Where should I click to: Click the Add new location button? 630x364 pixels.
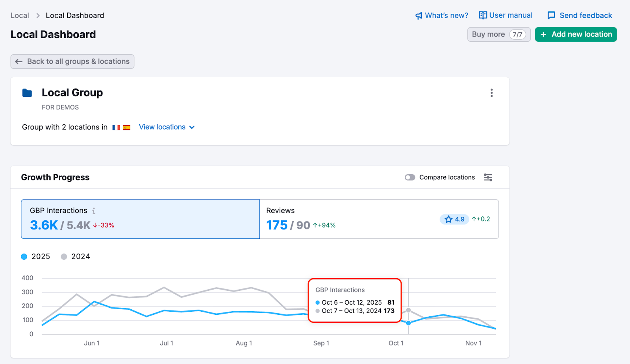576,34
